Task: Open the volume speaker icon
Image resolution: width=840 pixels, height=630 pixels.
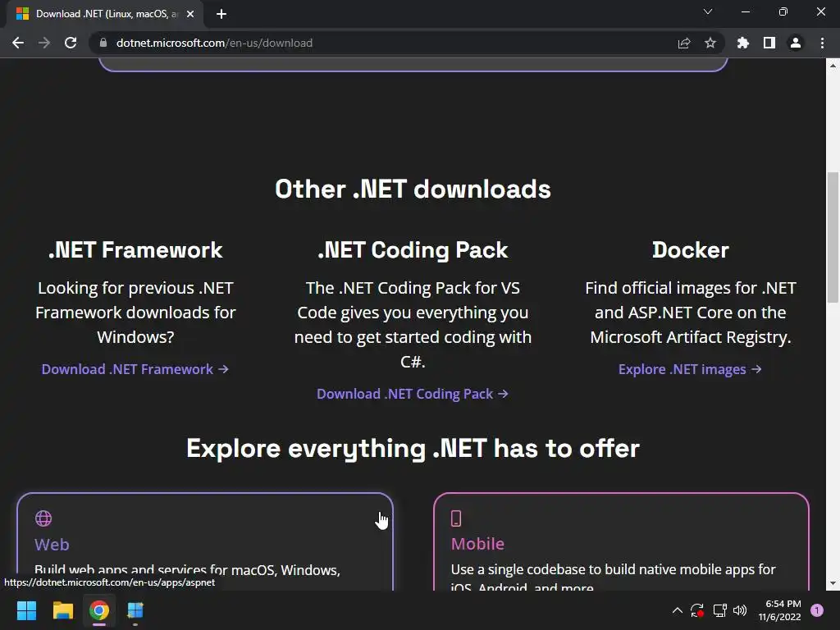Action: click(x=740, y=610)
